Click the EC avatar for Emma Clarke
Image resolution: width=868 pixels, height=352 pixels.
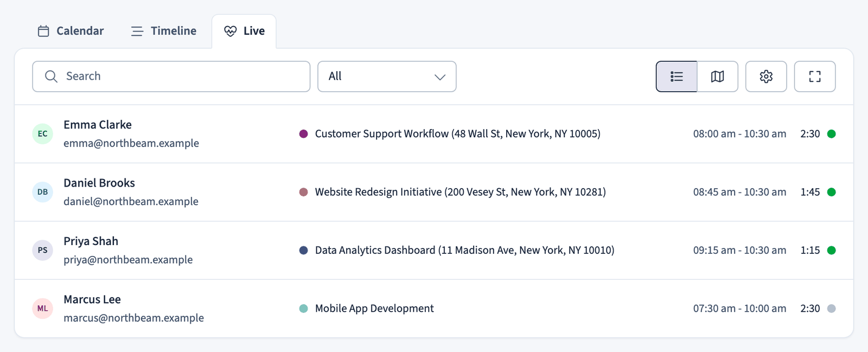[43, 134]
